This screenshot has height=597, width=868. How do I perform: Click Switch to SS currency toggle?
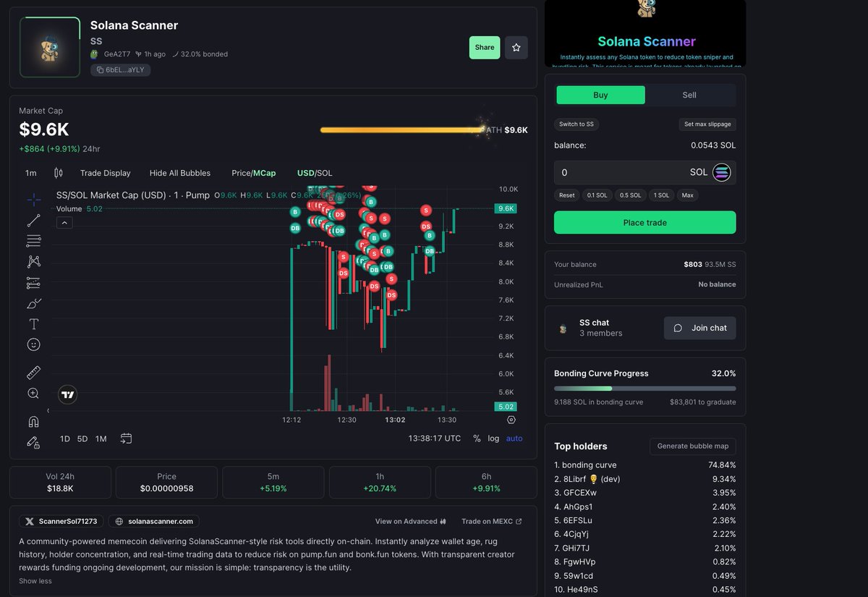tap(576, 124)
